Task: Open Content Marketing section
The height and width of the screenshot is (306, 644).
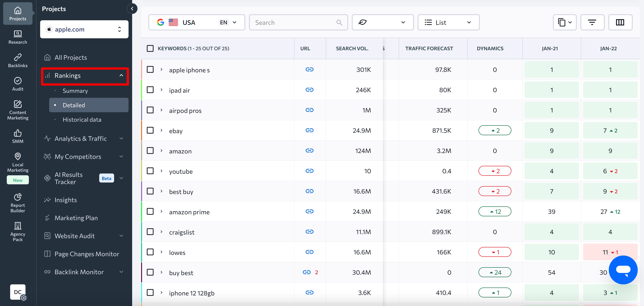Action: (18, 110)
